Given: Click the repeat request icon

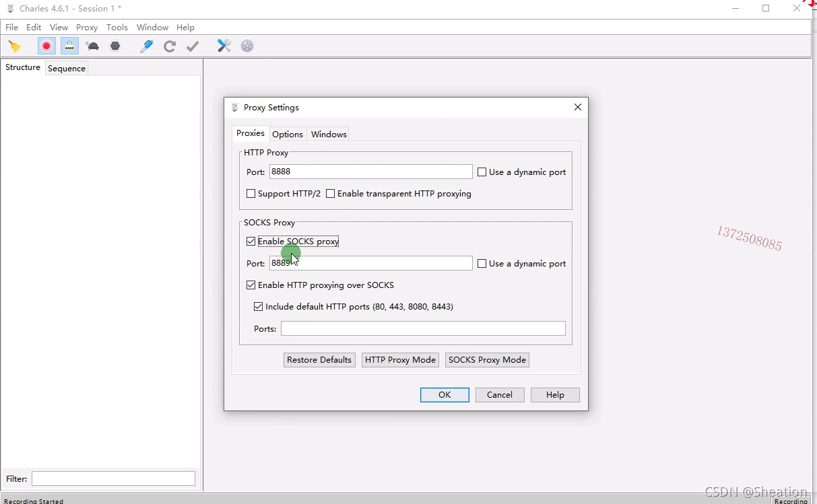Looking at the screenshot, I should 170,46.
